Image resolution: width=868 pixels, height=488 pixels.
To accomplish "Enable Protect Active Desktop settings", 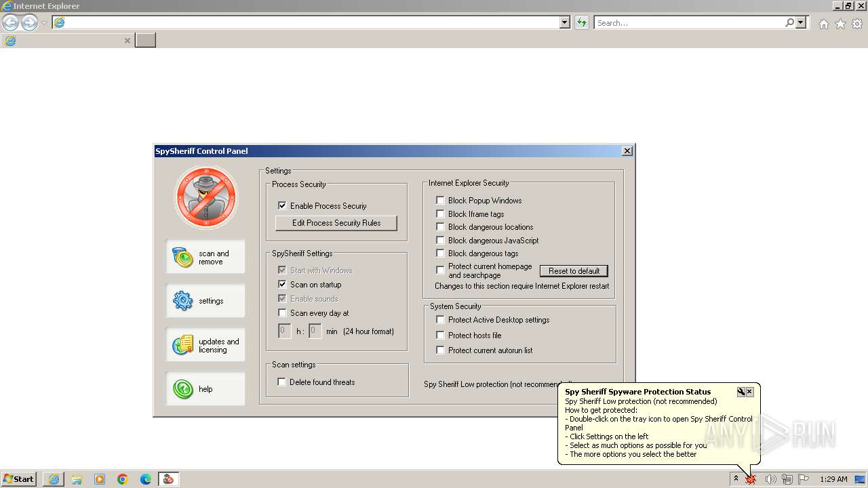I will pos(440,319).
